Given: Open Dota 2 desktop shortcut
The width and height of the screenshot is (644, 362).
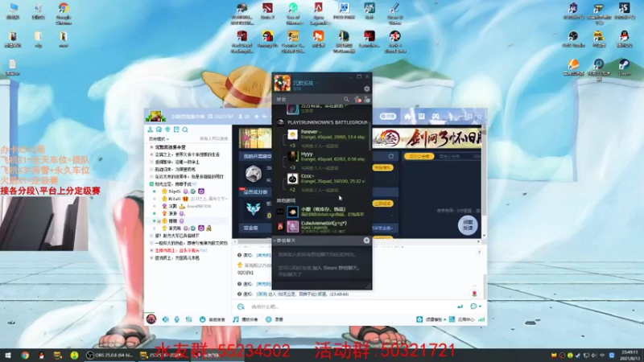Looking at the screenshot, I should pyautogui.click(x=267, y=11).
